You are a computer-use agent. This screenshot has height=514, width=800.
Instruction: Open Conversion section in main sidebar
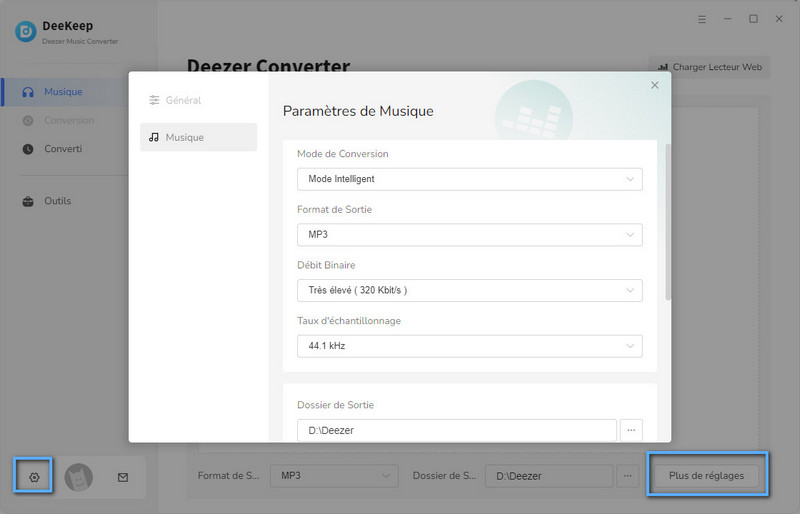coord(65,120)
